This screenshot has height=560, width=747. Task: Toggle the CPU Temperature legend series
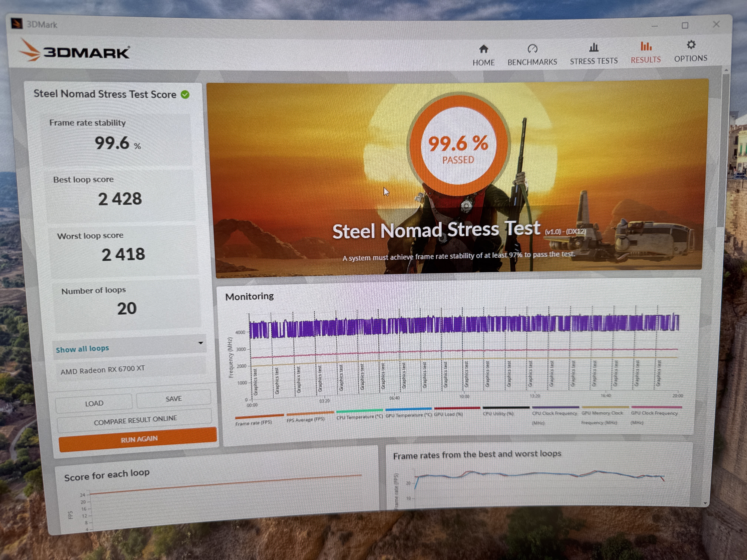pyautogui.click(x=360, y=414)
